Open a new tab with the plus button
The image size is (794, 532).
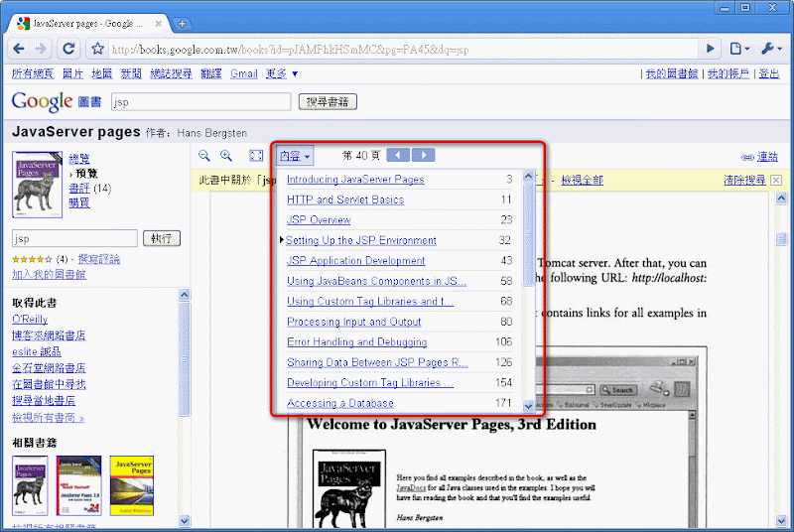point(182,23)
